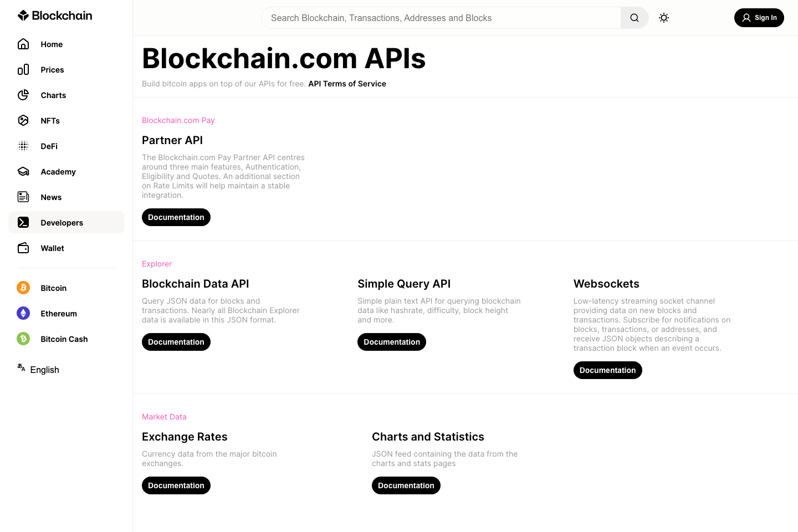Click the Sign In button
Viewport: 798px width, 532px height.
click(x=759, y=18)
